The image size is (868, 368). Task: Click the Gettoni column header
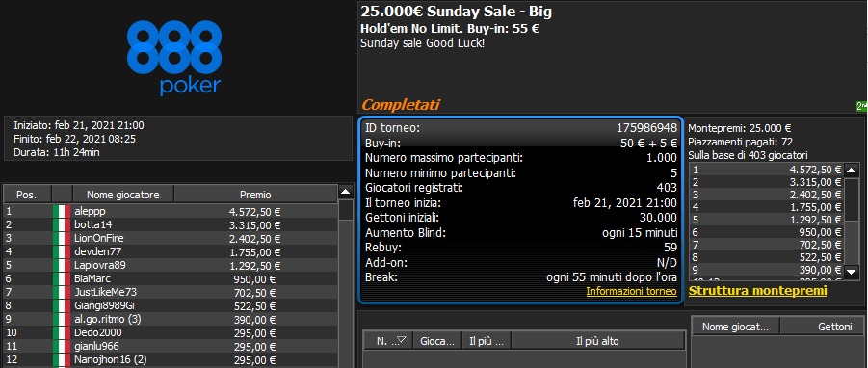822,327
